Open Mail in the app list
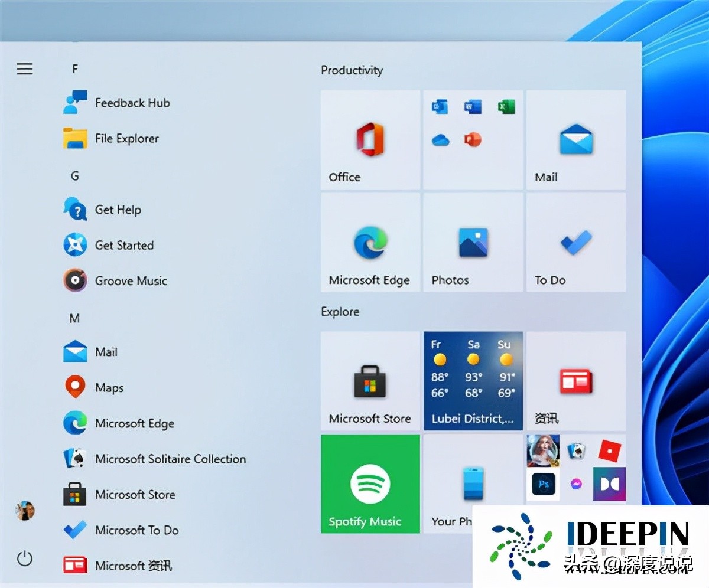 [x=90, y=352]
